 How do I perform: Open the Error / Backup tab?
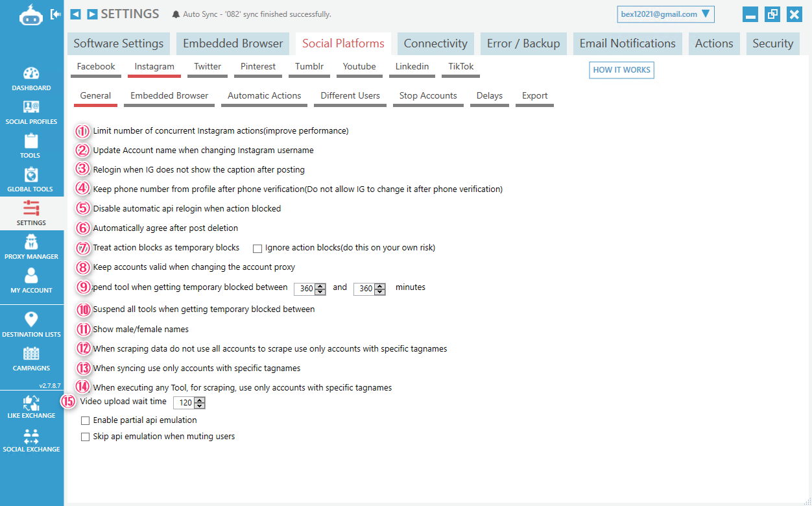tap(523, 43)
